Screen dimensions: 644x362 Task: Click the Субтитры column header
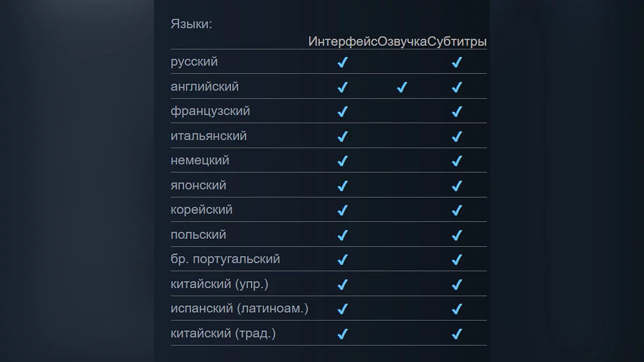(x=457, y=42)
